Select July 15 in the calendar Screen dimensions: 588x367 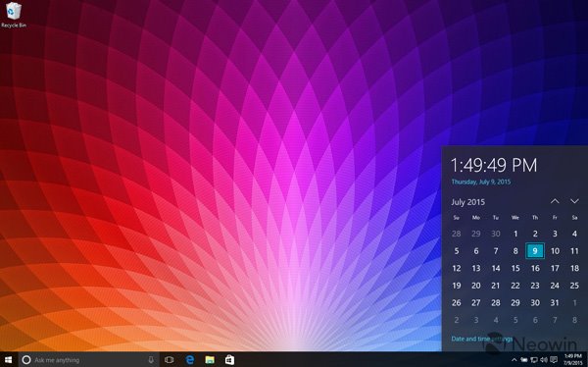pos(515,268)
